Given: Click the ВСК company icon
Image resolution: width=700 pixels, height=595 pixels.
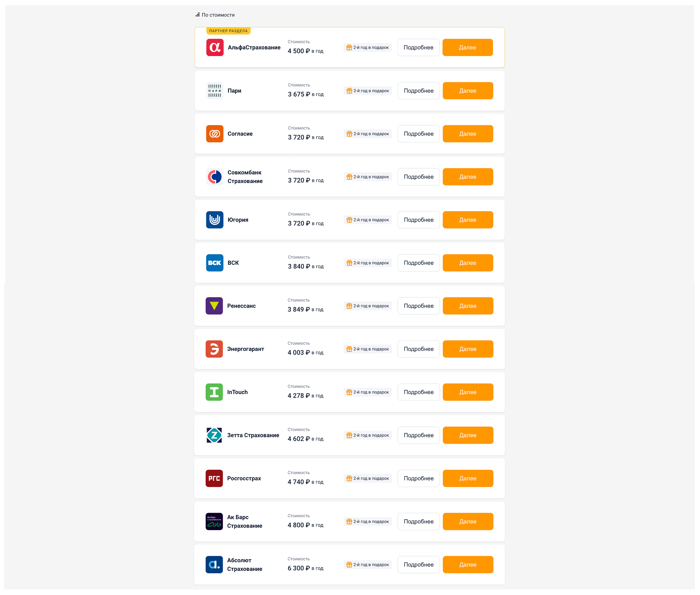Looking at the screenshot, I should coord(214,263).
